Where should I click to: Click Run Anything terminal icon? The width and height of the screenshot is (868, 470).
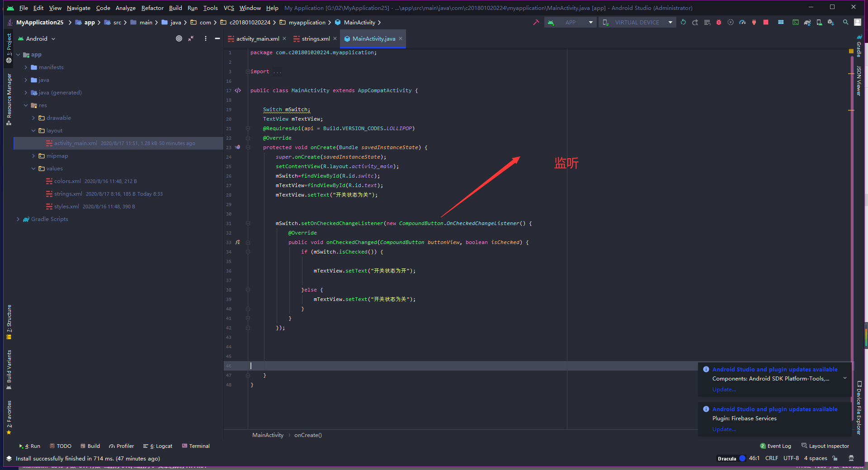pos(796,22)
